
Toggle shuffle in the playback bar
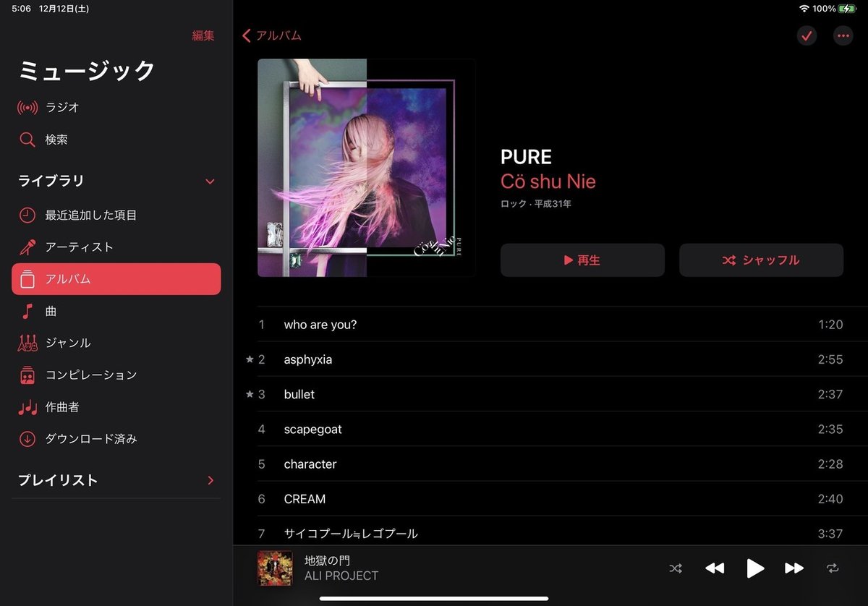click(x=676, y=568)
